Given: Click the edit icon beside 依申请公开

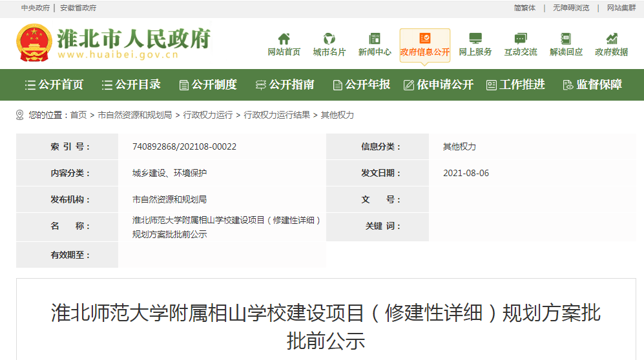Looking at the screenshot, I should click(x=409, y=85).
